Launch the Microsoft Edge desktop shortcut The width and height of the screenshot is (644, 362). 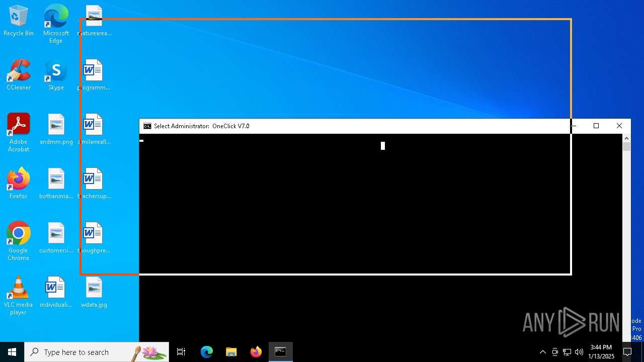(x=56, y=24)
